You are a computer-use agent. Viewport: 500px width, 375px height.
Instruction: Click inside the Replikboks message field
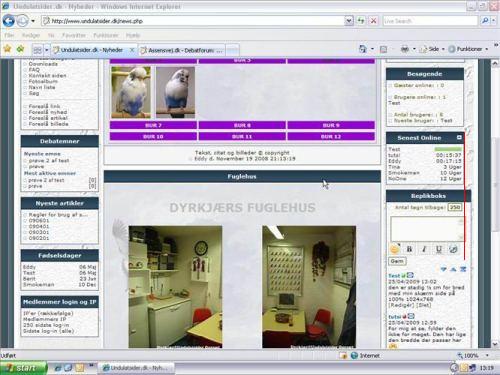pos(427,229)
